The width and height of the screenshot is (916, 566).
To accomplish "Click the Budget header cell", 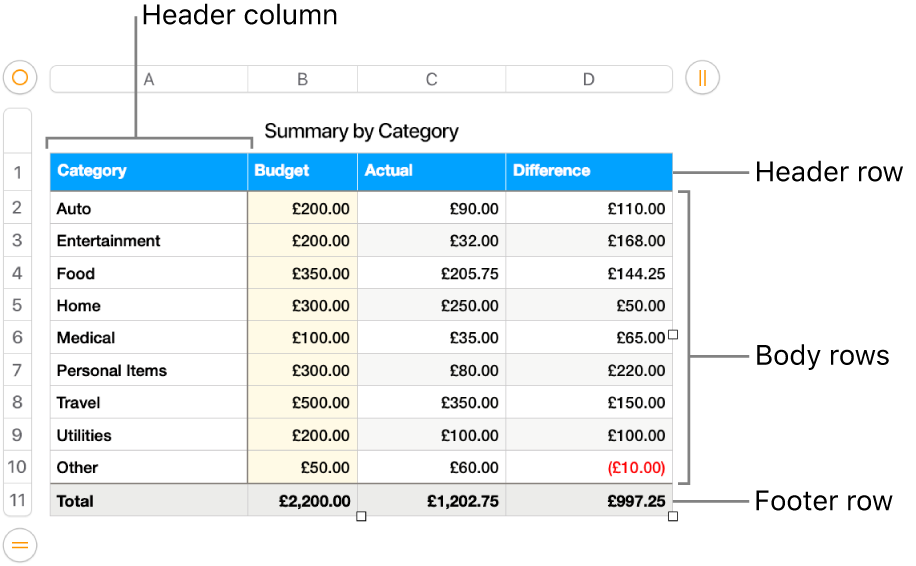I will coord(302,171).
